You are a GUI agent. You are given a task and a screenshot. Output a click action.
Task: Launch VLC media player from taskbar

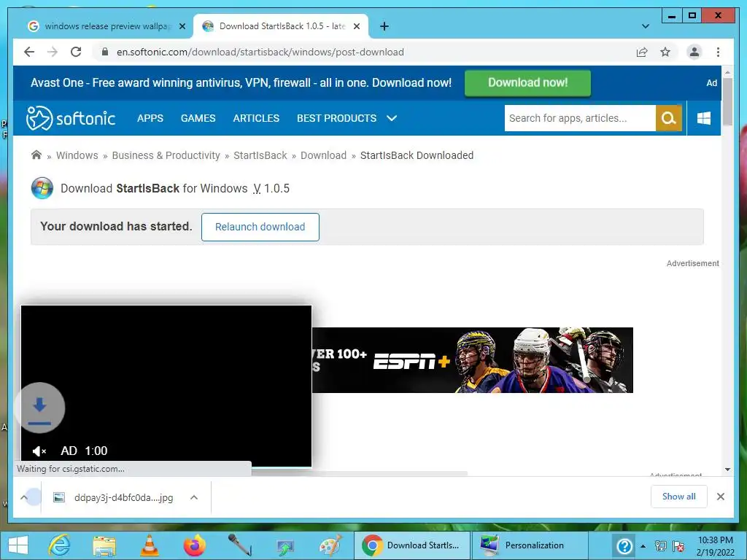point(149,545)
